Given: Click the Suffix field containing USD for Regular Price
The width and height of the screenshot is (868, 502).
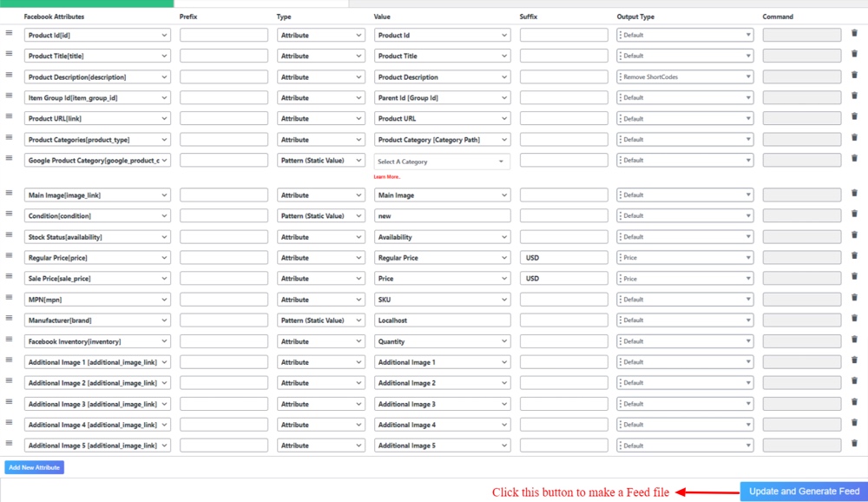Looking at the screenshot, I should click(563, 258).
